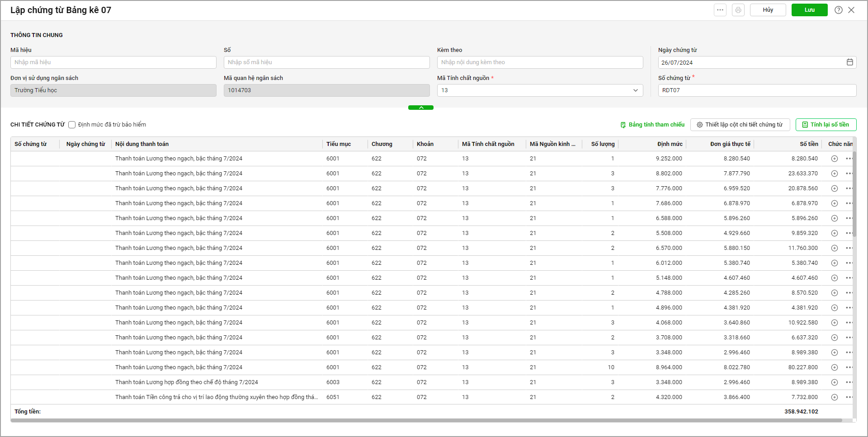Click the horizontal scrollbar below the table
The image size is (868, 437).
pyautogui.click(x=426, y=420)
